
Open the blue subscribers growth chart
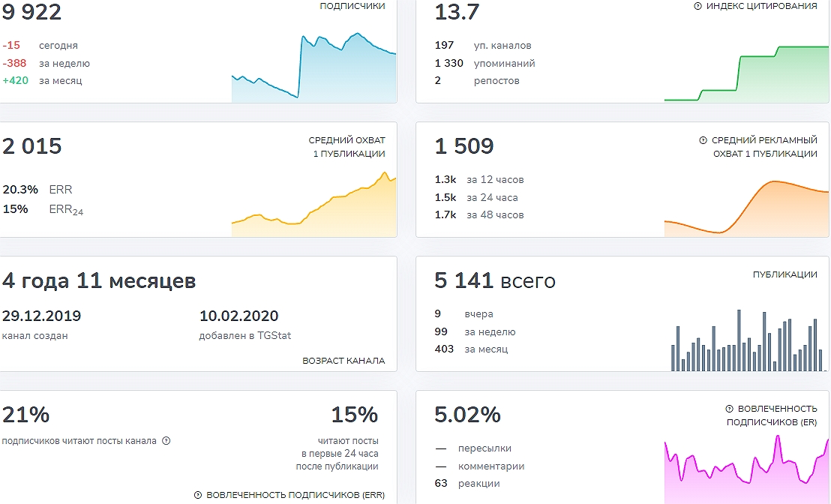pos(313,69)
